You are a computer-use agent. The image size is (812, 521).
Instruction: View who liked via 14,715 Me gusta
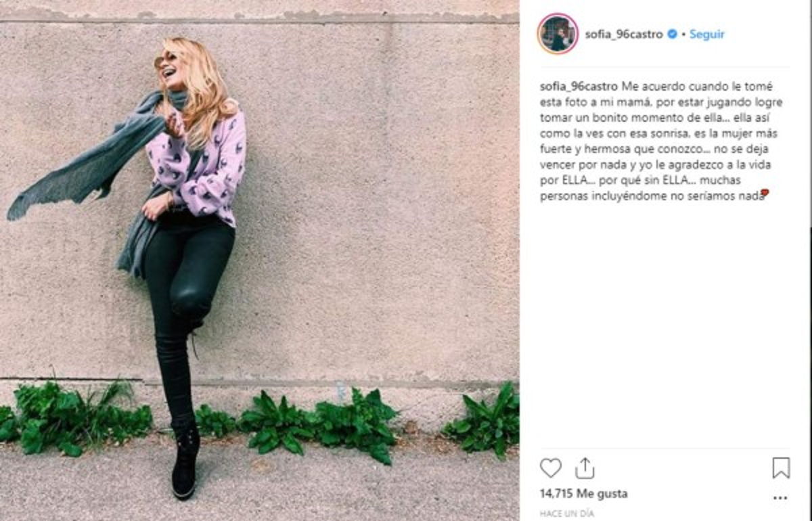583,493
